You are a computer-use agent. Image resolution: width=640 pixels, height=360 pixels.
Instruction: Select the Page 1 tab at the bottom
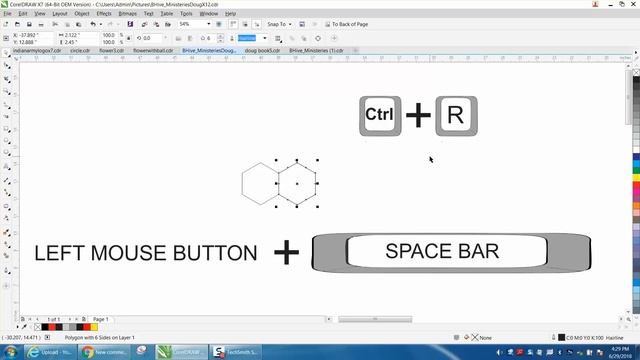101,319
